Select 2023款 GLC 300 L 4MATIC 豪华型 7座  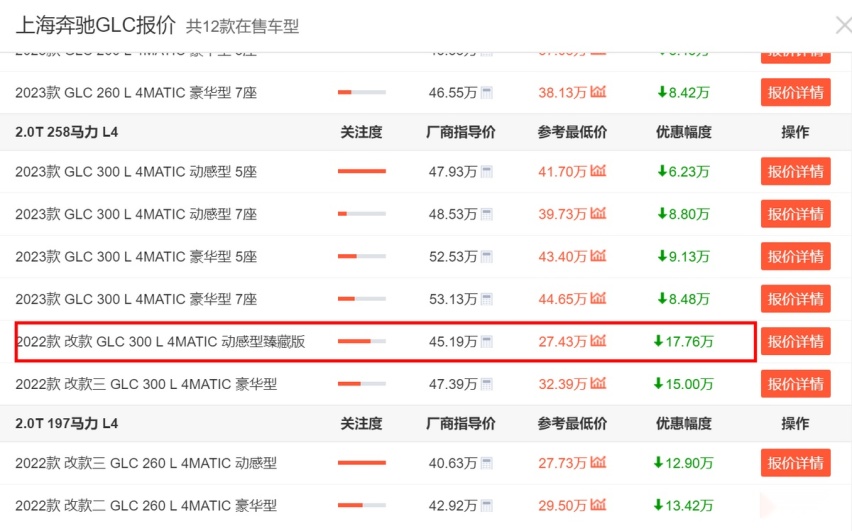[x=136, y=299]
